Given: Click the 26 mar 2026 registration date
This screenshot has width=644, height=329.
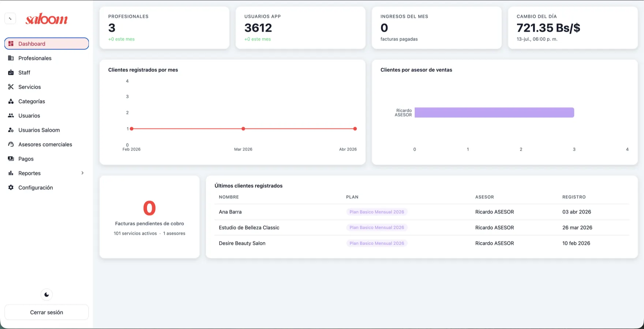Looking at the screenshot, I should (577, 228).
